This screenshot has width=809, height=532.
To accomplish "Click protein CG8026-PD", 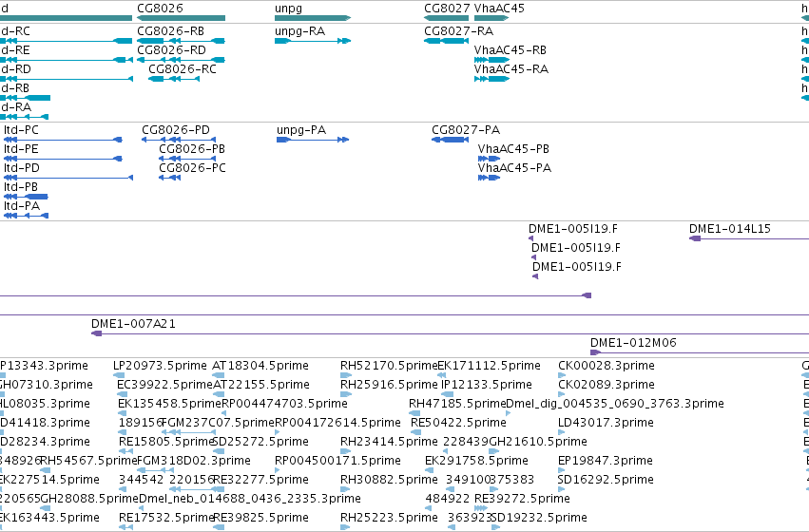I will click(176, 130).
